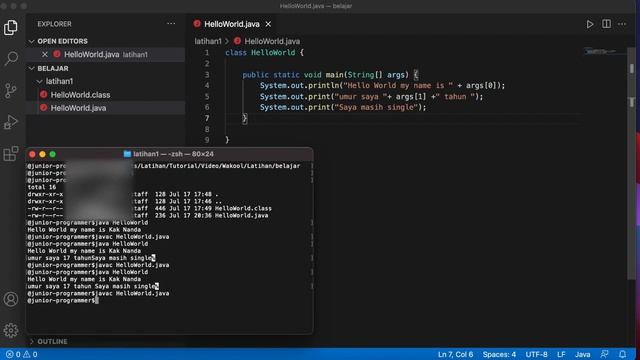Open Go to Line via Ln 7, Col 6
This screenshot has height=360, width=640.
click(455, 354)
